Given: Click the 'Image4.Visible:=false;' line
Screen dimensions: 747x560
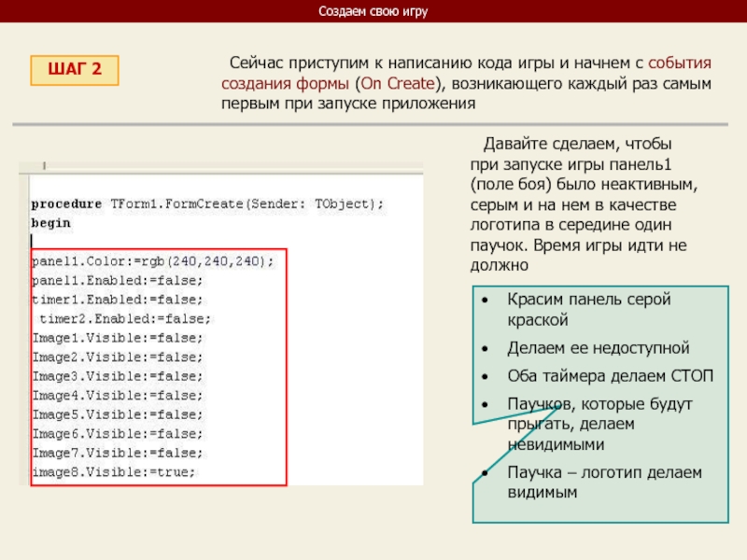Looking at the screenshot, I should [x=118, y=395].
